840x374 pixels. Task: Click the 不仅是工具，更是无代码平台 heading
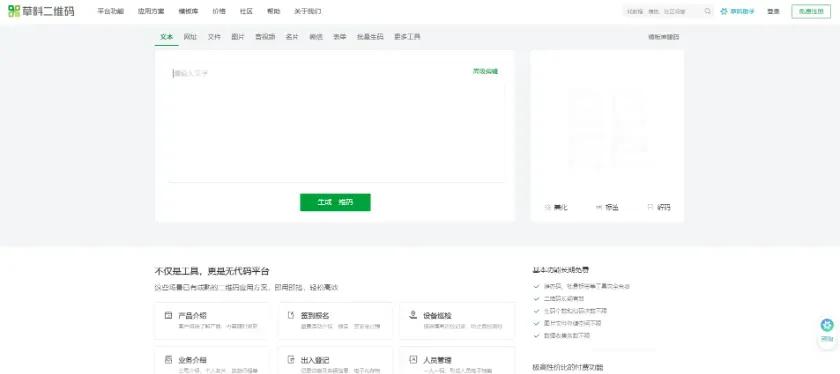212,271
